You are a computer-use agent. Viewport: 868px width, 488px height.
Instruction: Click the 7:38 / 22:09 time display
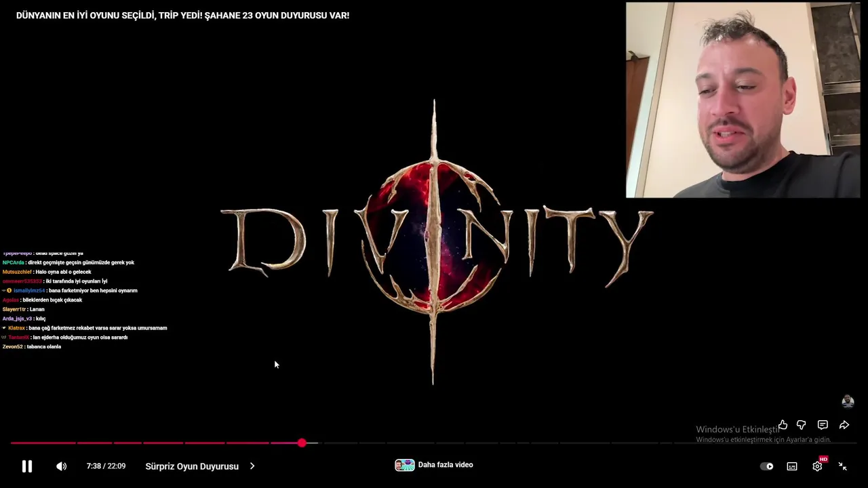(106, 466)
